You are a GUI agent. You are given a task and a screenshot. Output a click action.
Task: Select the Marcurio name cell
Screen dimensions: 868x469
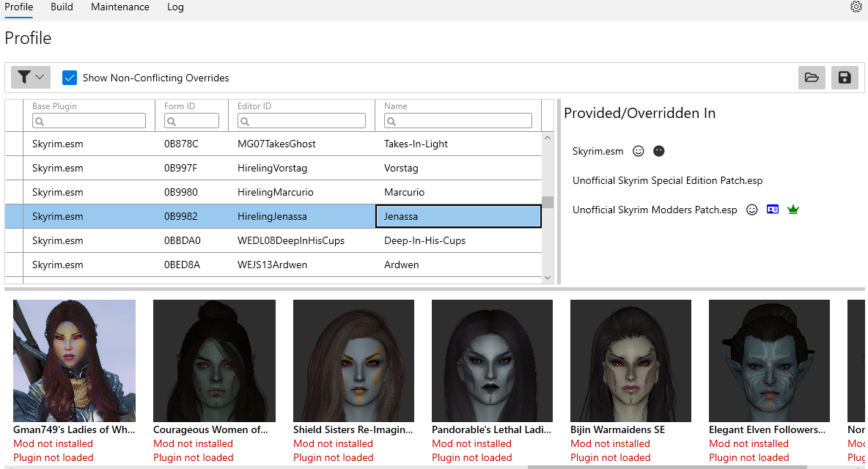[458, 193]
